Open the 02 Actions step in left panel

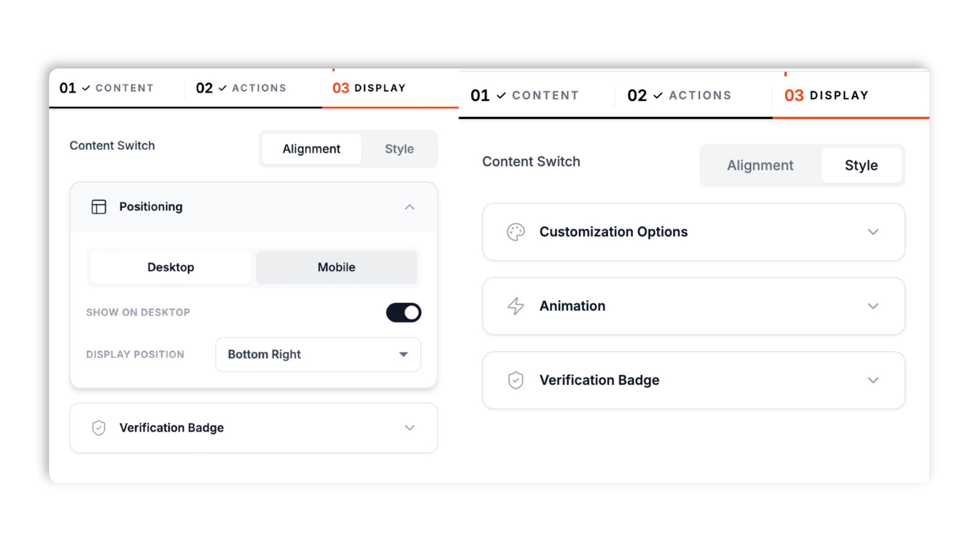pyautogui.click(x=241, y=88)
